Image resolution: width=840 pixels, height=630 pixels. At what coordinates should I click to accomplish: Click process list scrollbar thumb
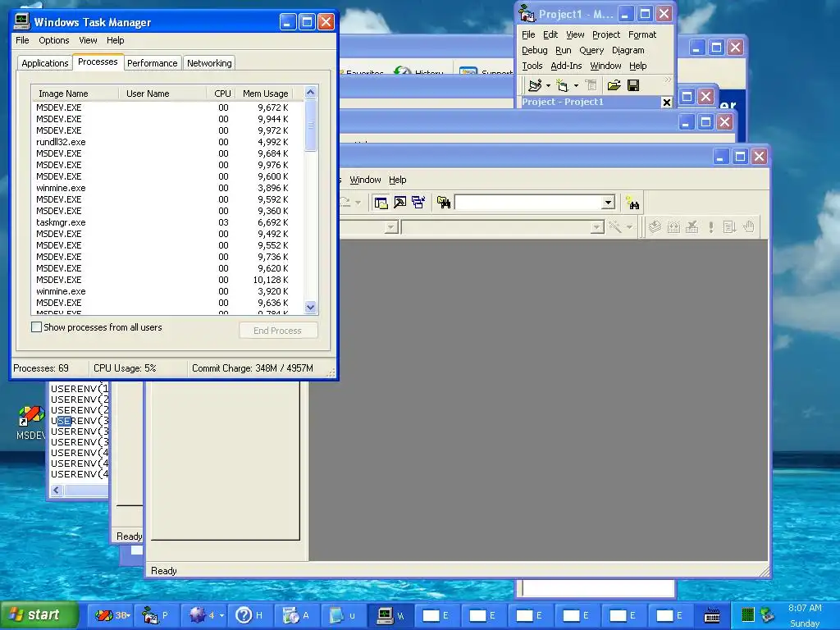pos(311,126)
